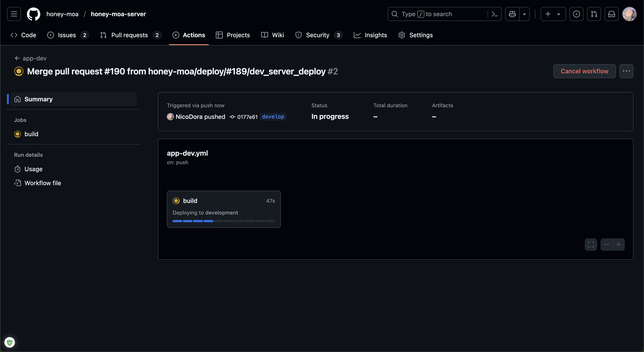Open the command palette icon

(x=494, y=14)
